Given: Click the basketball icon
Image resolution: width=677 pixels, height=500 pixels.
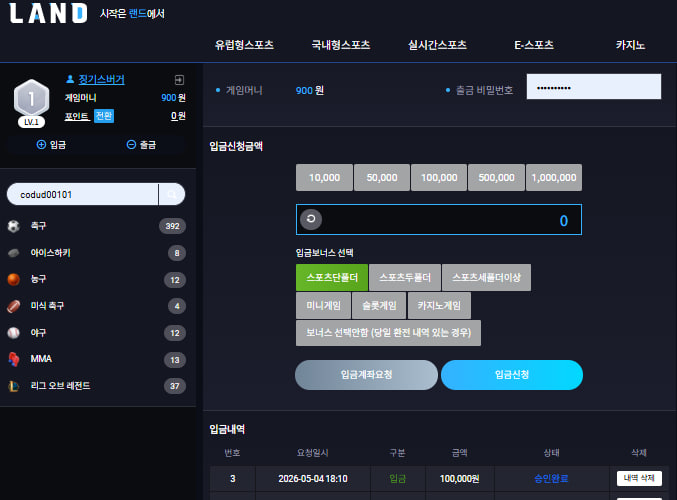Looking at the screenshot, I should click(x=14, y=279).
